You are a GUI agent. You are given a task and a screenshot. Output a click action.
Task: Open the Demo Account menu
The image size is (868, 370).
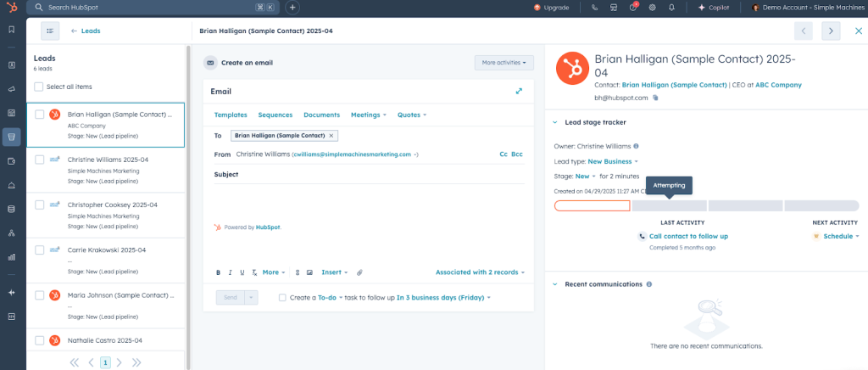point(806,8)
